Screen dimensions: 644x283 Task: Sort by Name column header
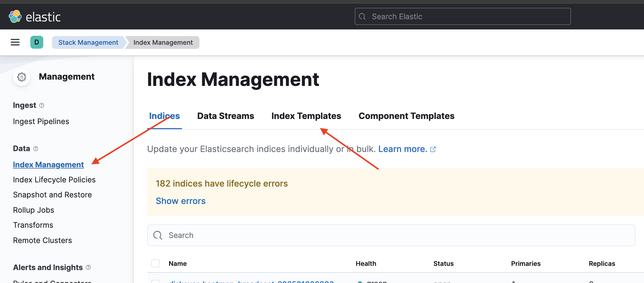tap(178, 263)
